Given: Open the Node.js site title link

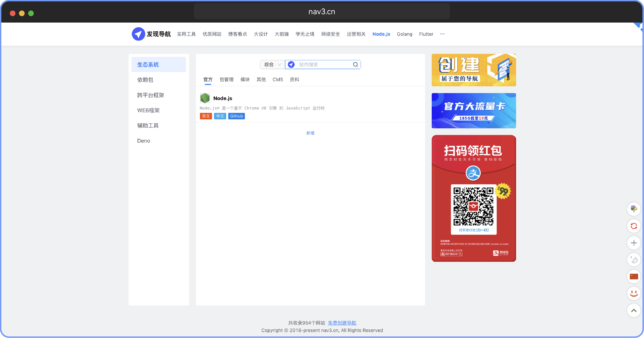Looking at the screenshot, I should pyautogui.click(x=223, y=98).
